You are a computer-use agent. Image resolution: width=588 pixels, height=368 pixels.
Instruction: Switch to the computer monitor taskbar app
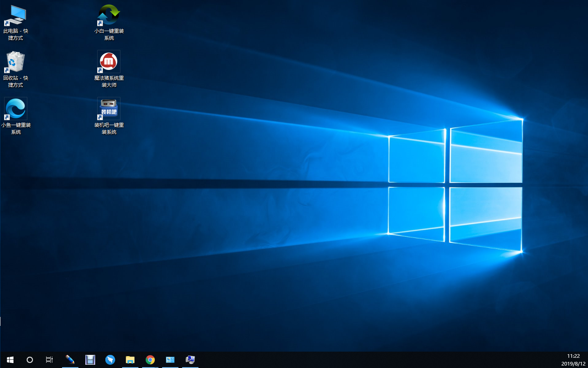(x=190, y=360)
